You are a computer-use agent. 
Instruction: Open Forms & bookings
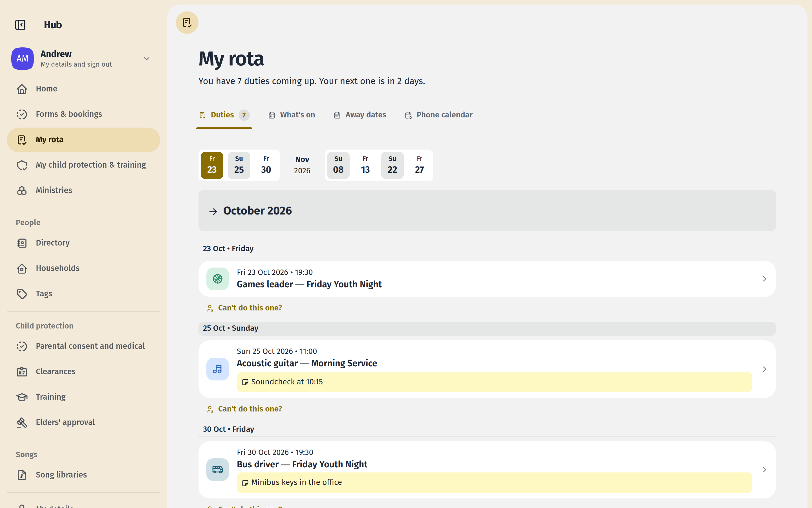[83, 114]
